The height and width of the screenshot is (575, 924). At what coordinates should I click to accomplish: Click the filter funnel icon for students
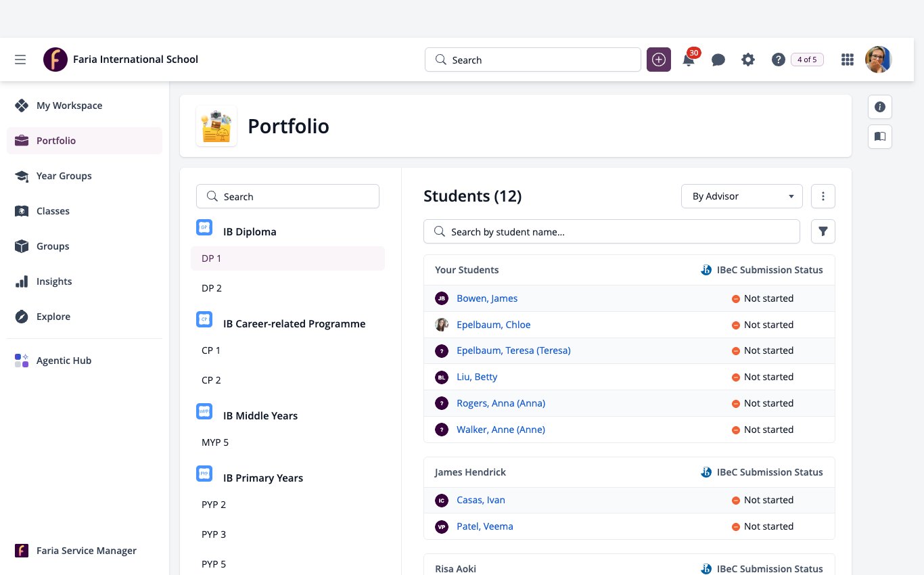823,231
